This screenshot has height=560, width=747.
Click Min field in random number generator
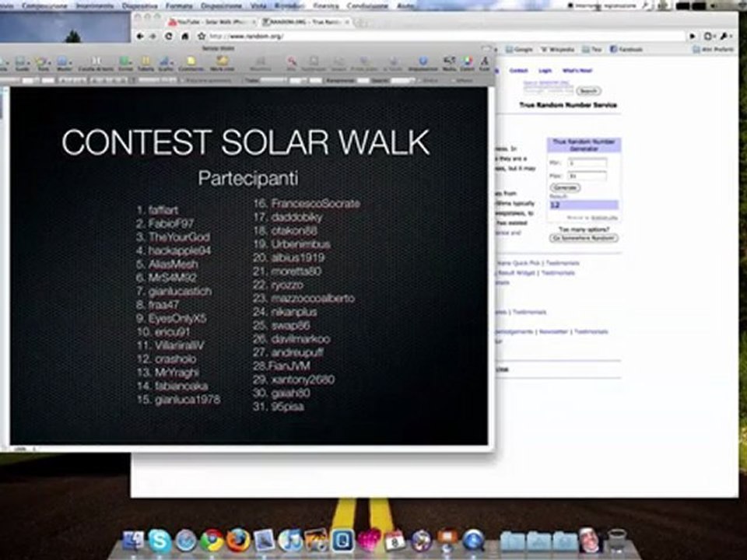pyautogui.click(x=587, y=163)
